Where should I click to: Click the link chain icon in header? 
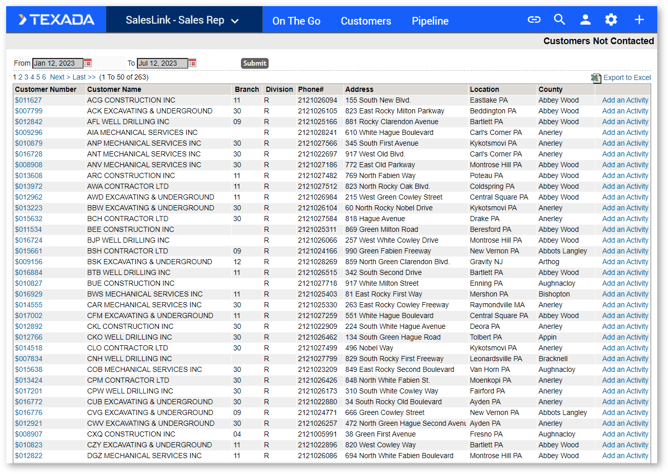[534, 20]
